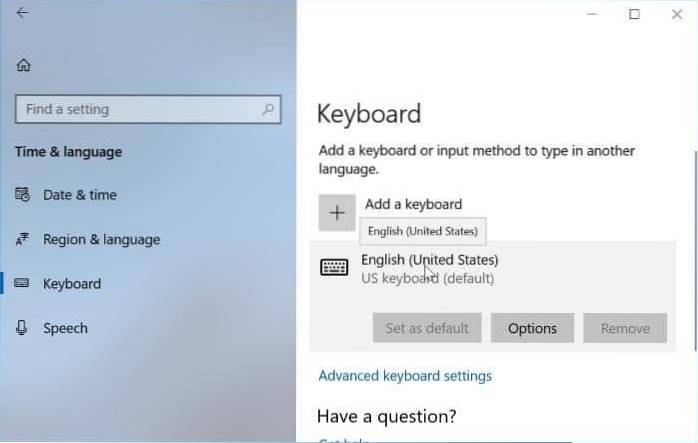This screenshot has height=443, width=698.
Task: Click the plus icon to add keyboard
Action: click(x=337, y=212)
